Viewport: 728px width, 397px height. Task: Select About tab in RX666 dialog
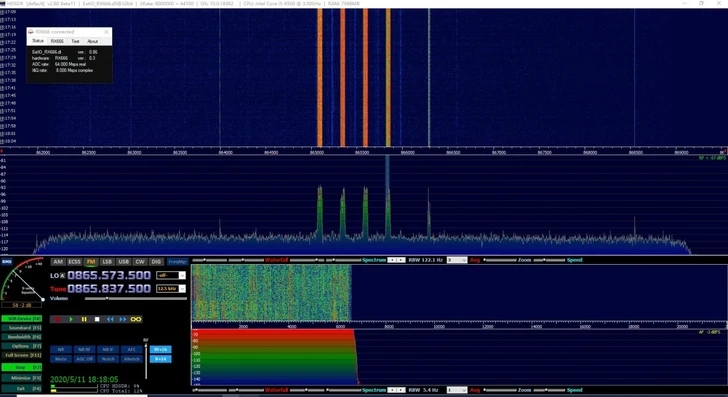point(92,41)
